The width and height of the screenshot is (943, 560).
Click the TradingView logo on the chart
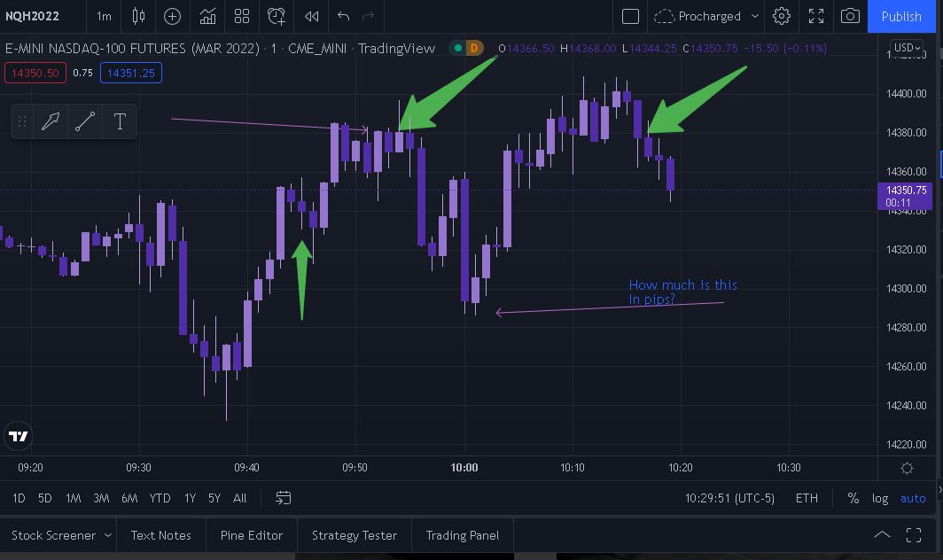(18, 436)
